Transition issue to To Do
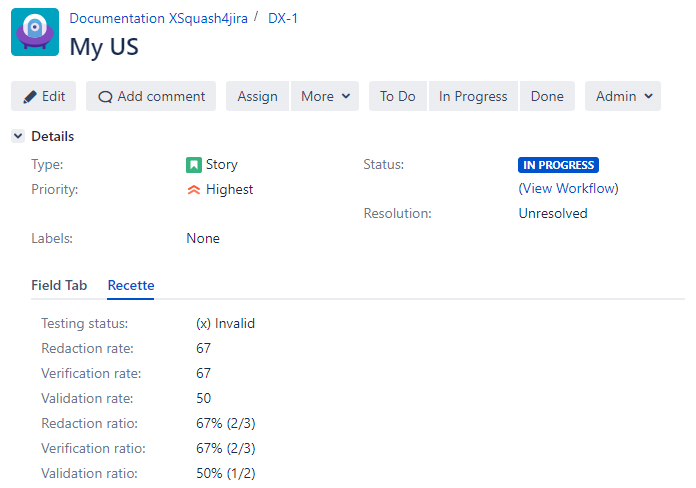The height and width of the screenshot is (488, 696). click(397, 97)
